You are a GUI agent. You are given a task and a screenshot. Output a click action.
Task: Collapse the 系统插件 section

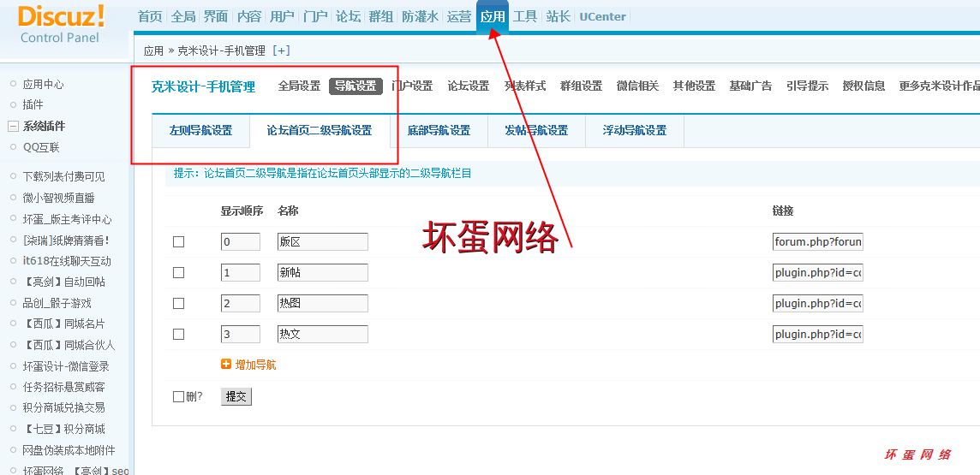(x=13, y=126)
